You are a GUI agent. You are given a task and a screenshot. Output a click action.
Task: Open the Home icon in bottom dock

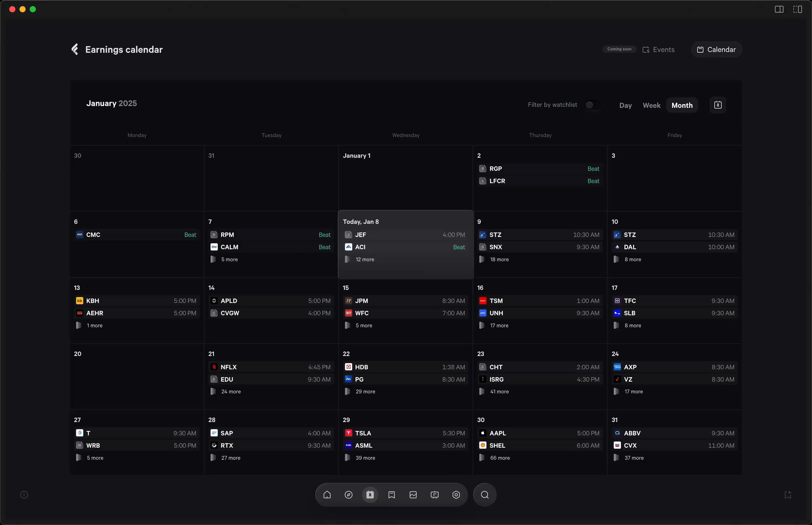click(x=327, y=495)
